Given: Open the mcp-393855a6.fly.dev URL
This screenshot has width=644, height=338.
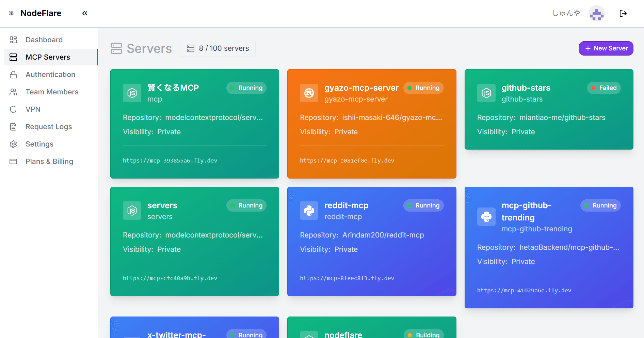Looking at the screenshot, I should [x=170, y=160].
